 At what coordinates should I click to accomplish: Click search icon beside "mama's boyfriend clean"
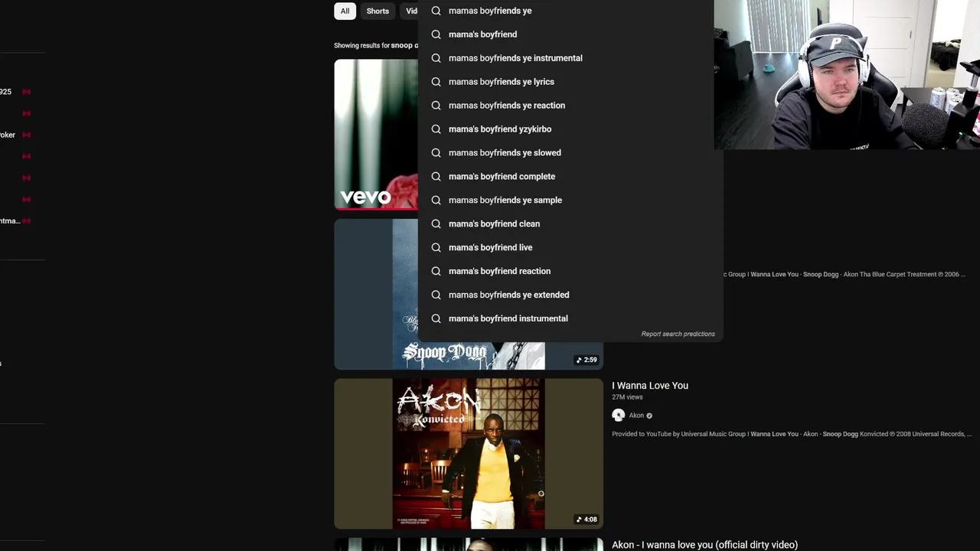pyautogui.click(x=436, y=224)
